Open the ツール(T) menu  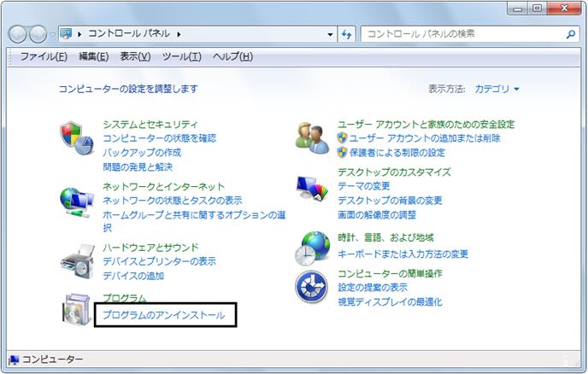[181, 56]
